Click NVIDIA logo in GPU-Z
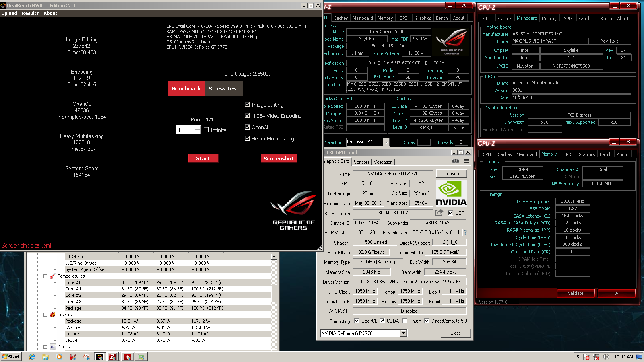The height and width of the screenshot is (362, 644). pos(452,193)
